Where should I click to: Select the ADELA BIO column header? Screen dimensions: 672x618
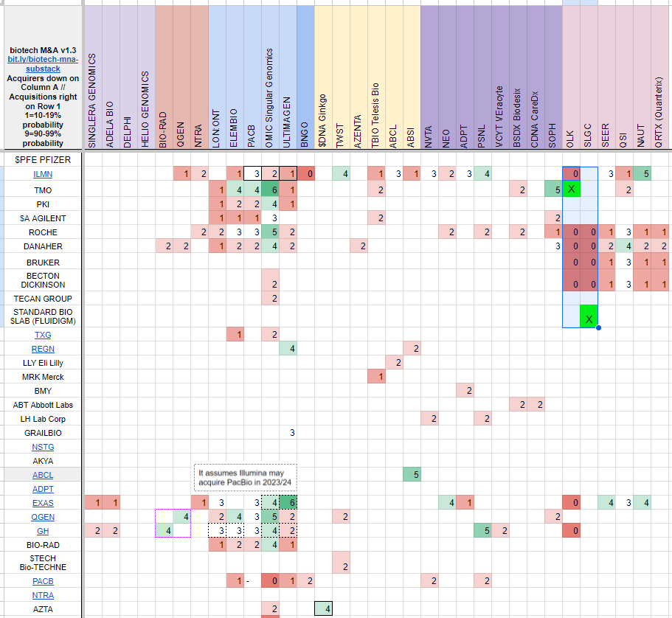(x=111, y=77)
